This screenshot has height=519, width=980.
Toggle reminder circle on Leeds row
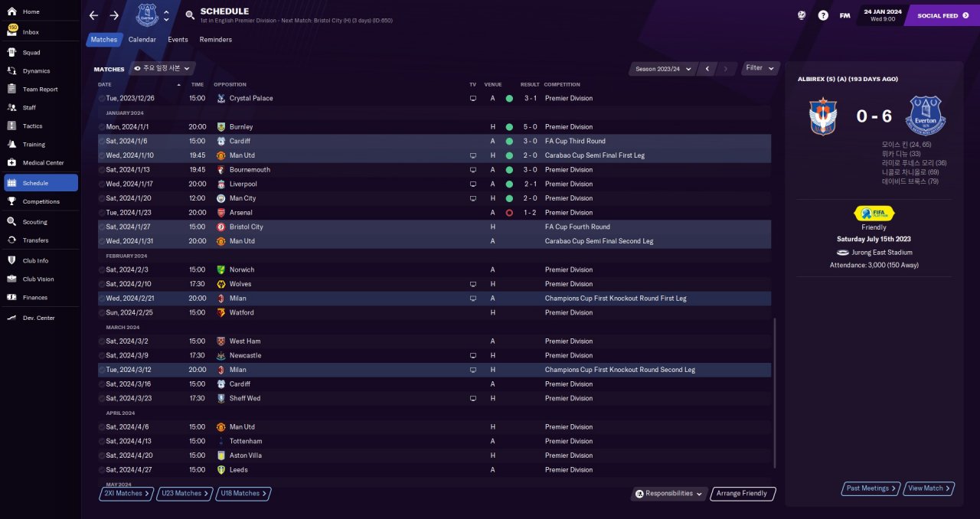pyautogui.click(x=102, y=470)
